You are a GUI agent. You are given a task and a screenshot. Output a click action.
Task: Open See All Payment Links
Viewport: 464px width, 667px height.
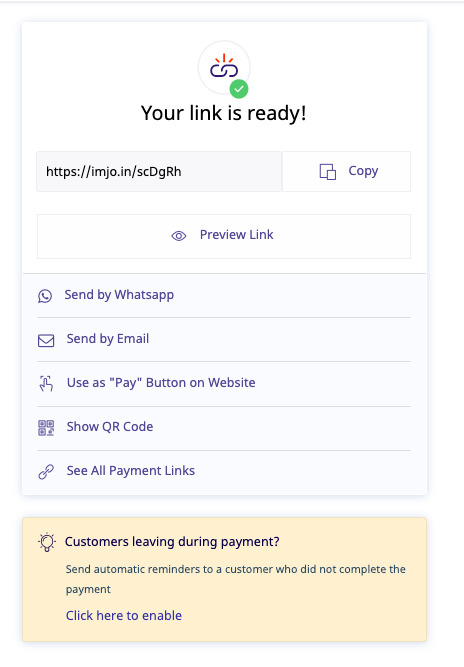[x=224, y=471]
